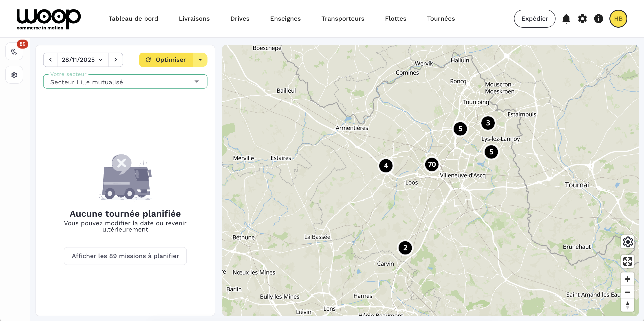The width and height of the screenshot is (644, 321).
Task: Reset map compass north
Action: (x=628, y=305)
